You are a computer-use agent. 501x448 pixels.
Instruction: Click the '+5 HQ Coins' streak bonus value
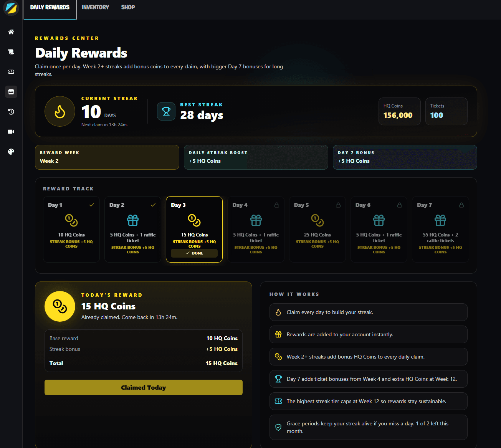tap(222, 349)
